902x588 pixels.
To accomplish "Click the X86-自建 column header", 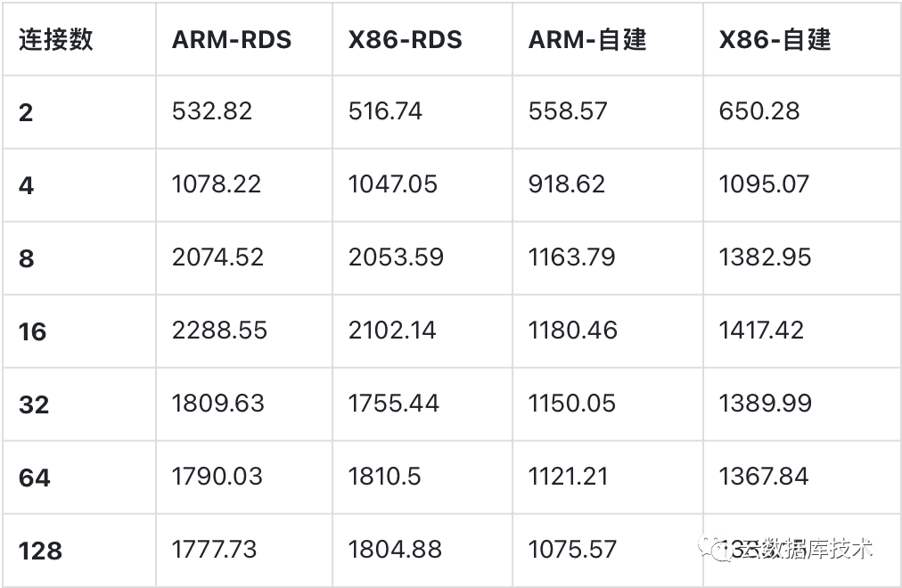I will coord(775,40).
